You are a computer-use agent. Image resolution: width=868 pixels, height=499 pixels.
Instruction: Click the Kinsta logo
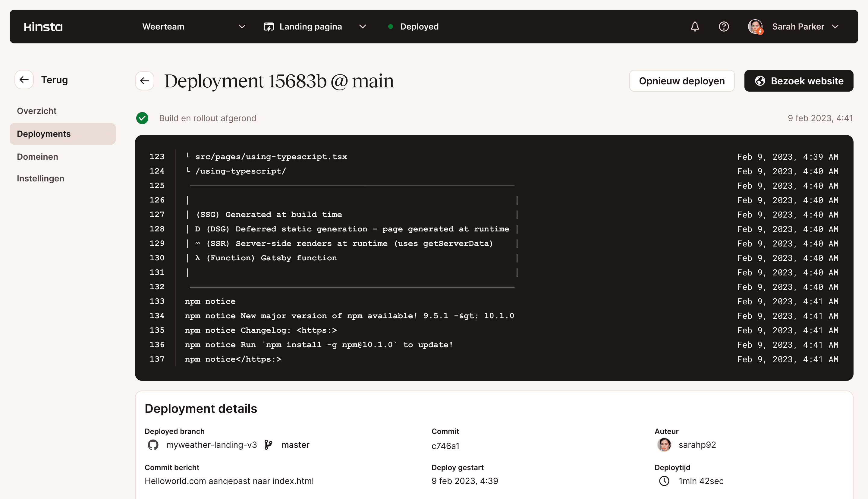pos(43,27)
